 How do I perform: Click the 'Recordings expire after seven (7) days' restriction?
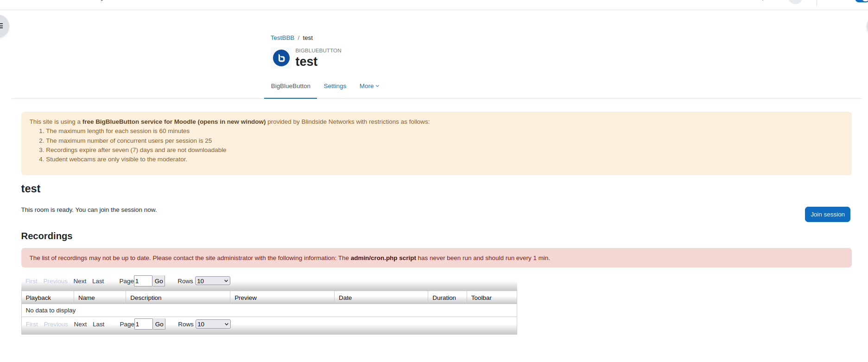pyautogui.click(x=136, y=150)
